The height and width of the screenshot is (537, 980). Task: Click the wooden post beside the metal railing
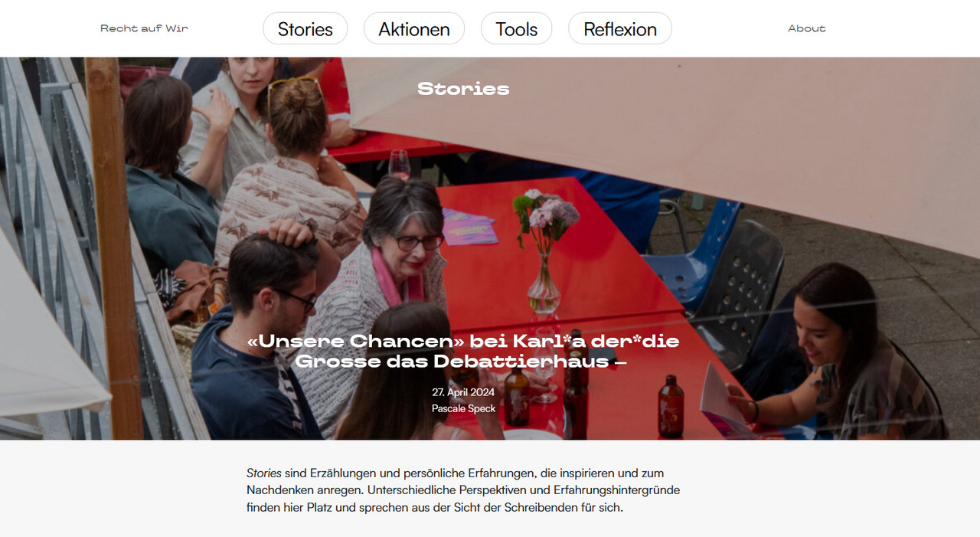pos(115,245)
